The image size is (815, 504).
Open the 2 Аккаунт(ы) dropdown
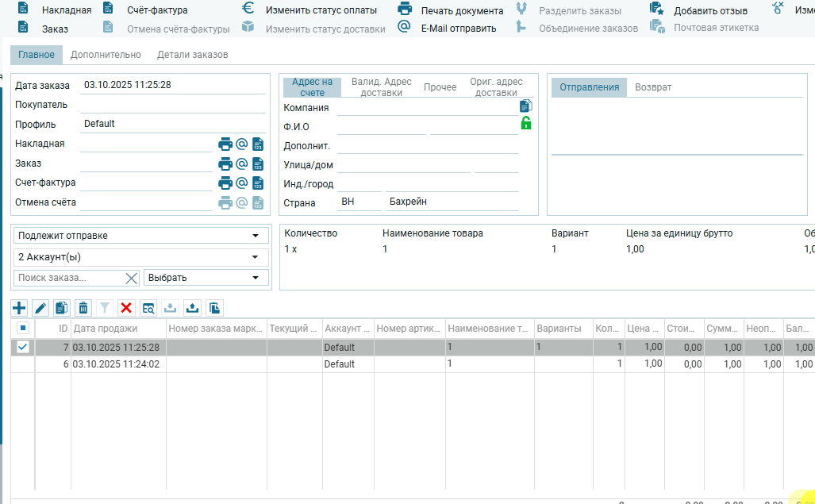(255, 257)
